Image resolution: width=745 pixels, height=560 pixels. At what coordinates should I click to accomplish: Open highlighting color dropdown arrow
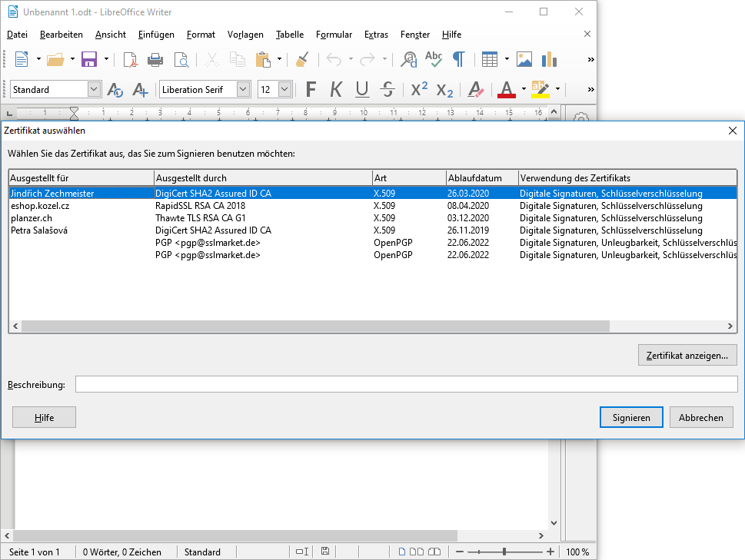point(558,89)
